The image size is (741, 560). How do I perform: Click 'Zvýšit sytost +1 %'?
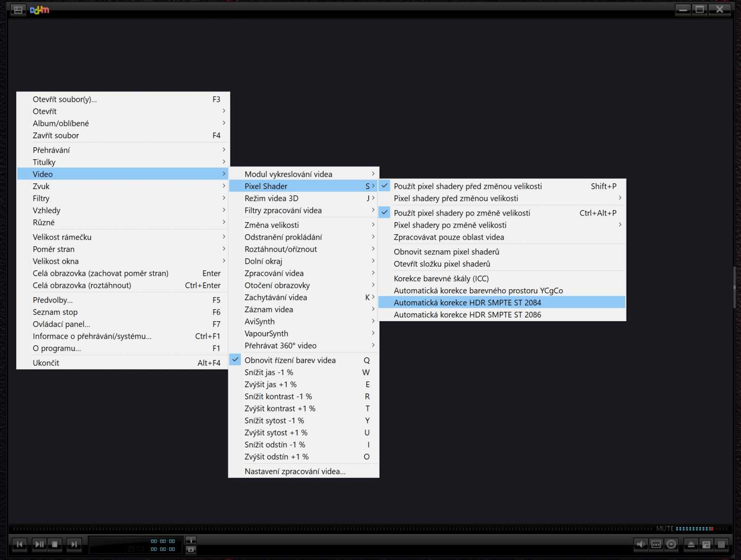click(x=304, y=432)
